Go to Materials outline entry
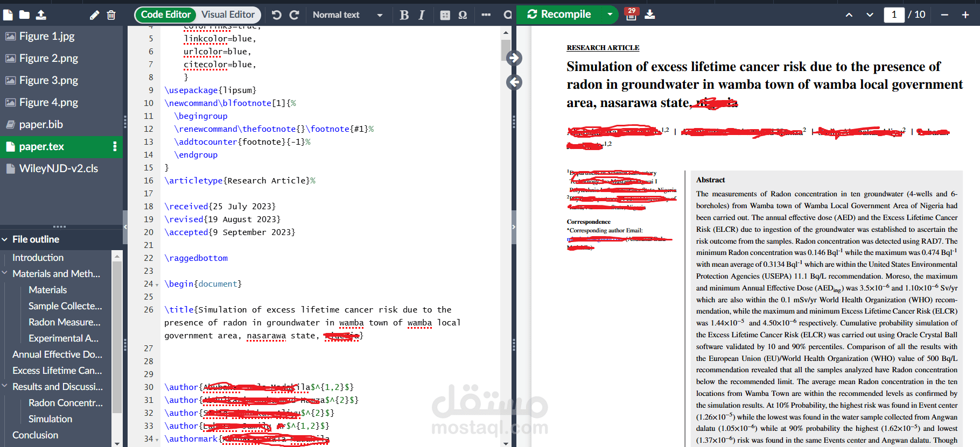The image size is (980, 447). coord(48,290)
